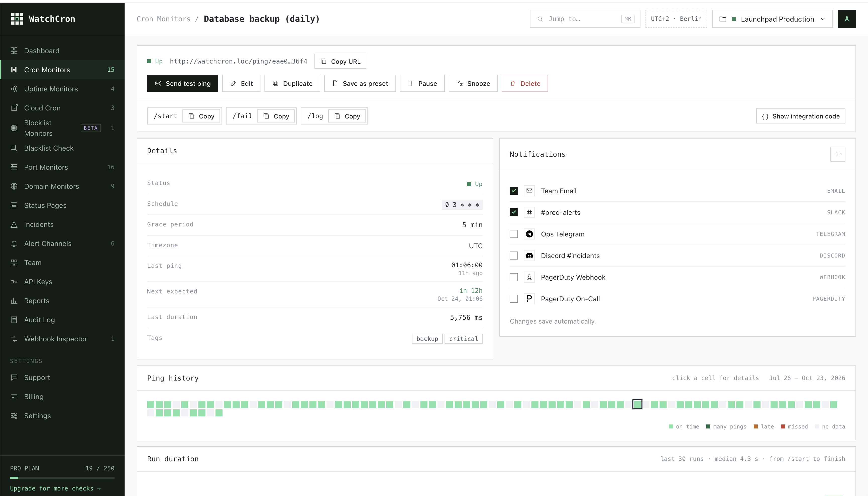Click the Jump to search field
Image resolution: width=868 pixels, height=496 pixels.
coord(585,19)
